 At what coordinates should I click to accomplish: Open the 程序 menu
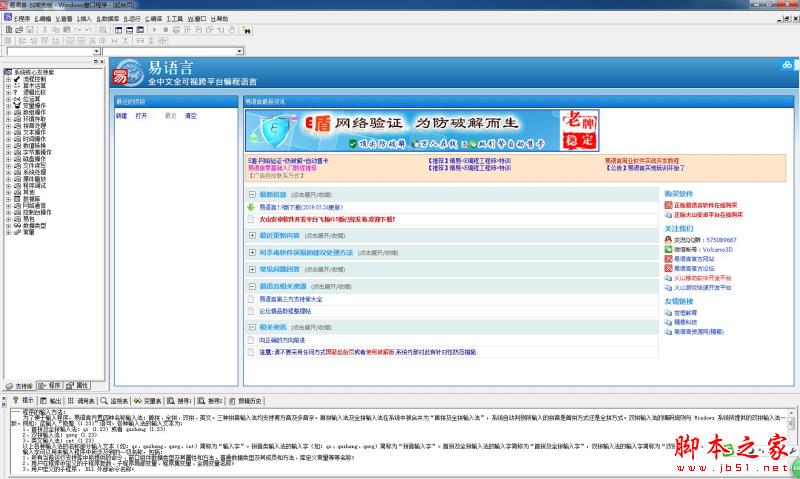click(x=22, y=18)
